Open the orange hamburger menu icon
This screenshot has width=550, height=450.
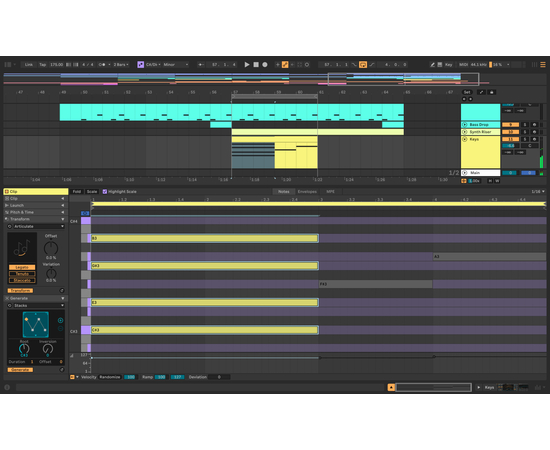pyautogui.click(x=543, y=65)
